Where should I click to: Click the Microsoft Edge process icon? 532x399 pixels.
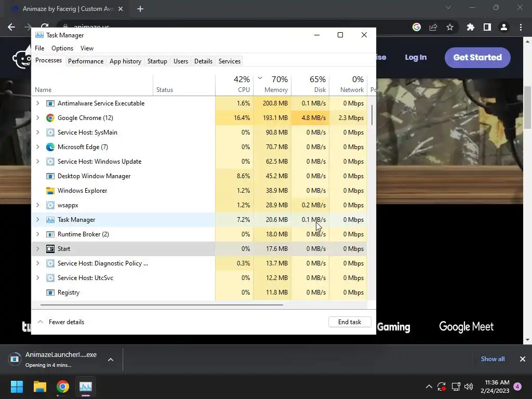click(50, 147)
